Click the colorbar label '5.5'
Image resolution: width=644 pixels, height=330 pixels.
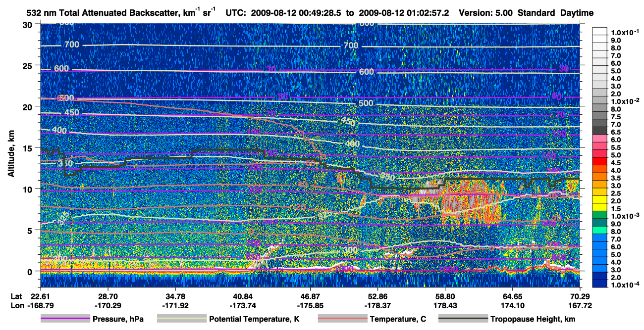(615, 147)
